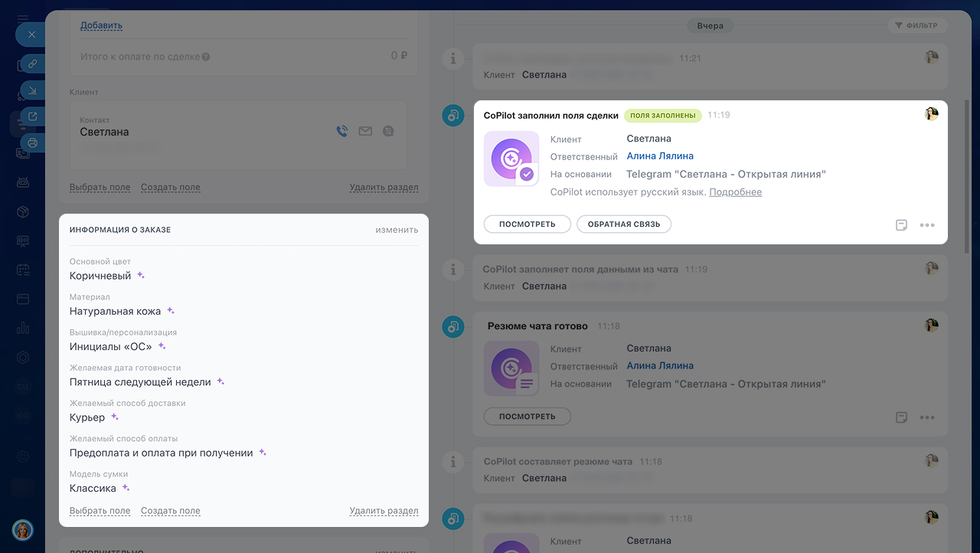
Task: Click the note icon in CoPilot заполнил card
Action: (902, 225)
